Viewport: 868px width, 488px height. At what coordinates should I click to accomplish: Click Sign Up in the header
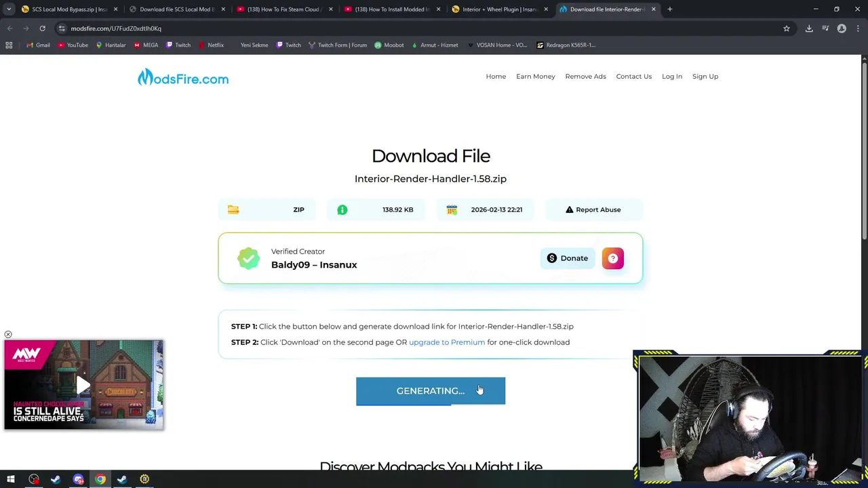tap(705, 77)
